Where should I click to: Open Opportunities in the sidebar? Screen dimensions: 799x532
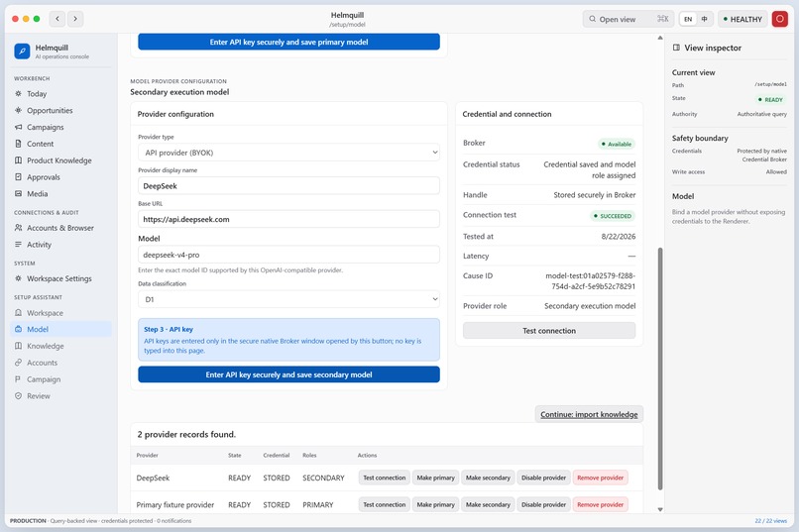tap(61, 111)
